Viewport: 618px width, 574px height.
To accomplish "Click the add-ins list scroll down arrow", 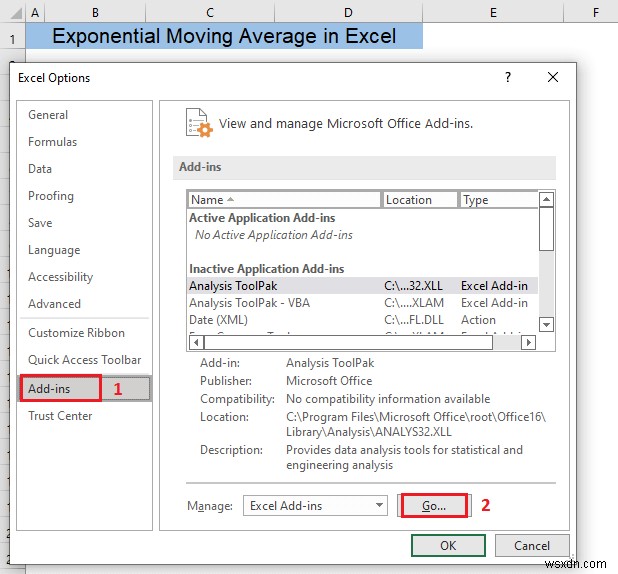I will point(546,324).
